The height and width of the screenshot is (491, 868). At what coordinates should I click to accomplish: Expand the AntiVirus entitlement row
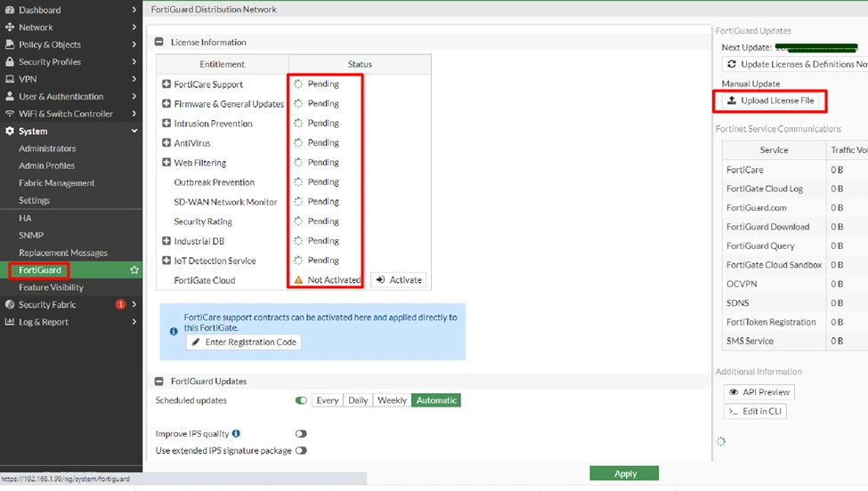coord(166,142)
